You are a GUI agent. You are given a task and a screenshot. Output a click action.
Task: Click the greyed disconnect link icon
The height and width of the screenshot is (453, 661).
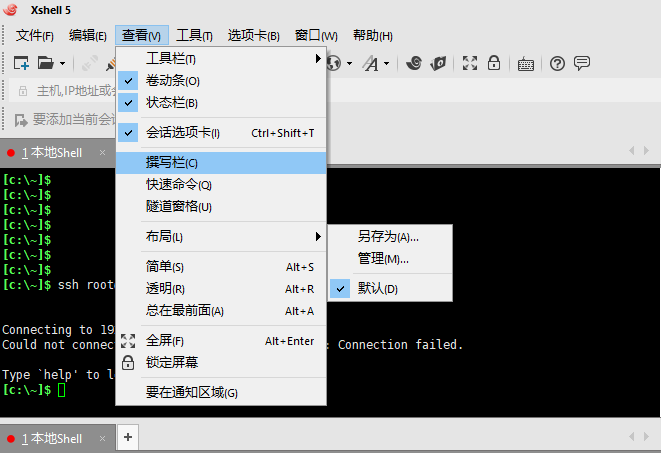coord(89,63)
